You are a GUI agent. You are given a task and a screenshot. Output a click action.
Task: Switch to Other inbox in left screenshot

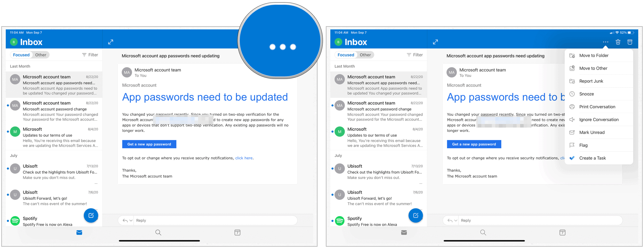[x=41, y=55]
